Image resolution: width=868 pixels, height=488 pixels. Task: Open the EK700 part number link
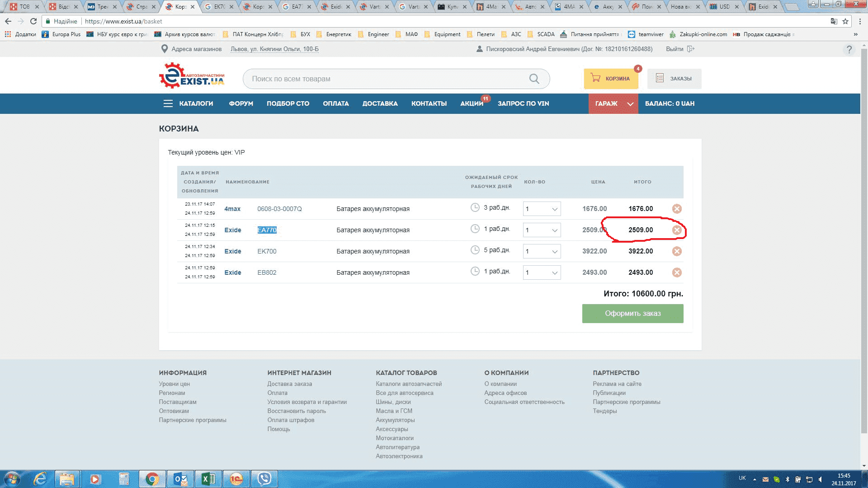[x=267, y=251]
